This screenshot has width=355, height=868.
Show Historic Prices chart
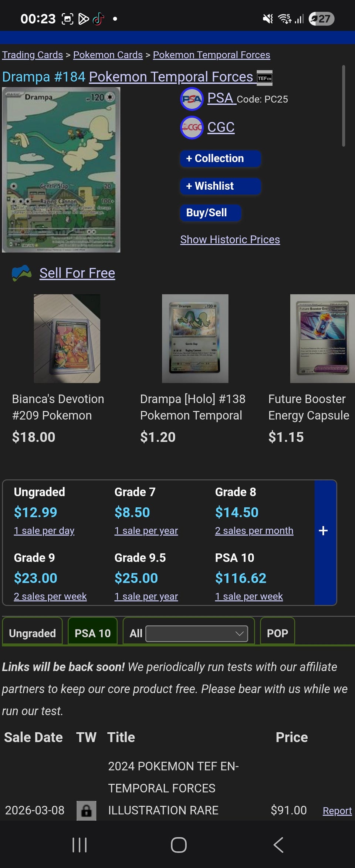click(230, 240)
